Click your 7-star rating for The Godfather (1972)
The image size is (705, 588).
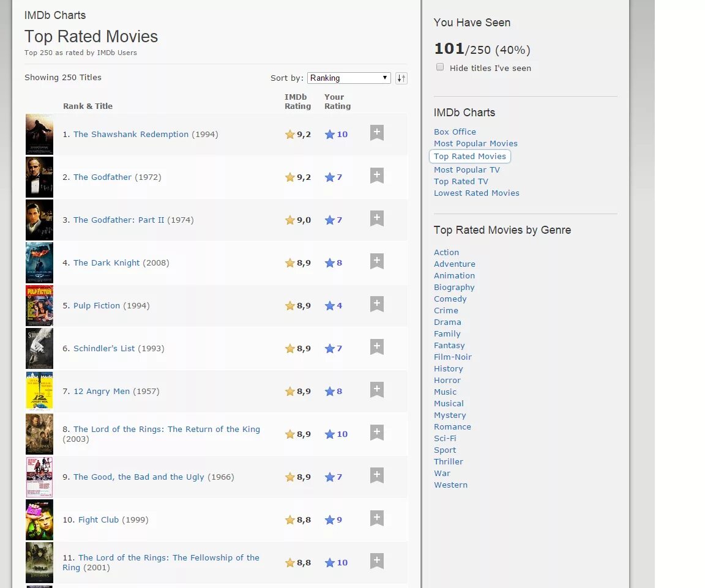334,177
